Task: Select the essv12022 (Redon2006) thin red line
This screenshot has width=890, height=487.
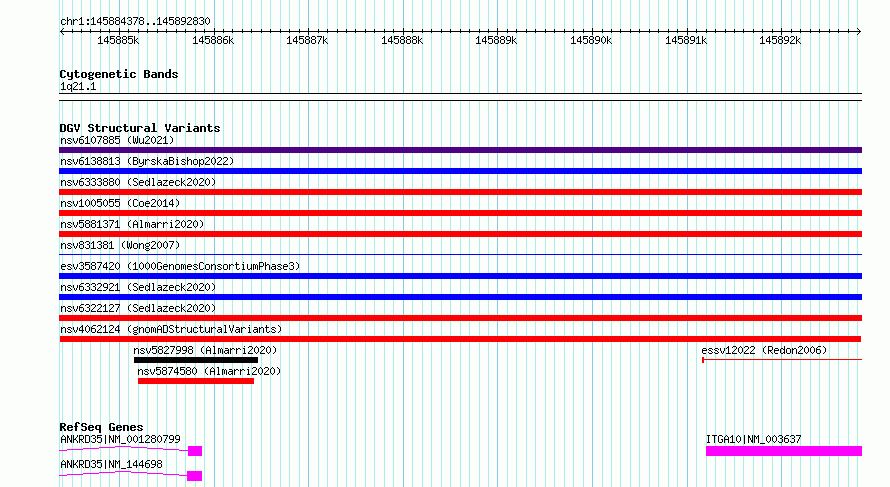Action: tap(782, 360)
